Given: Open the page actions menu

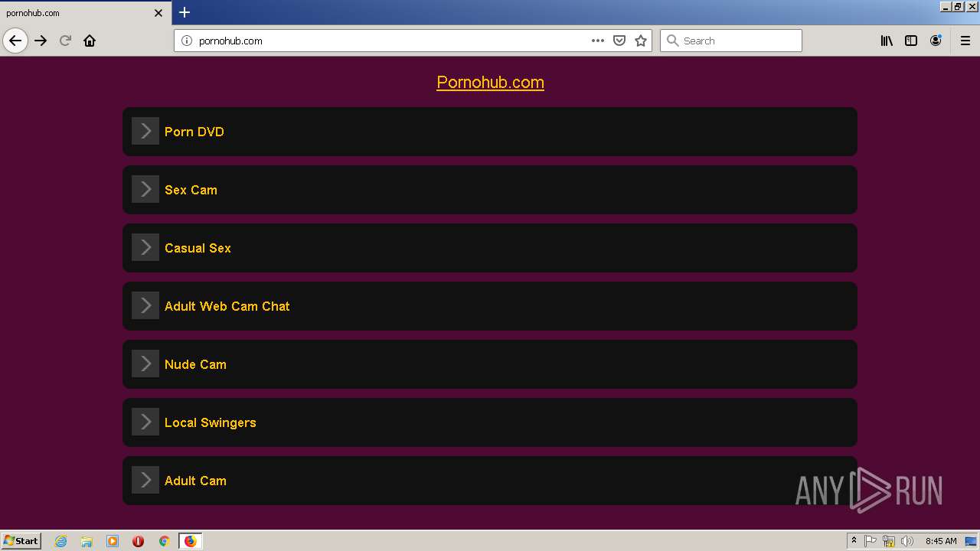Looking at the screenshot, I should [x=598, y=41].
